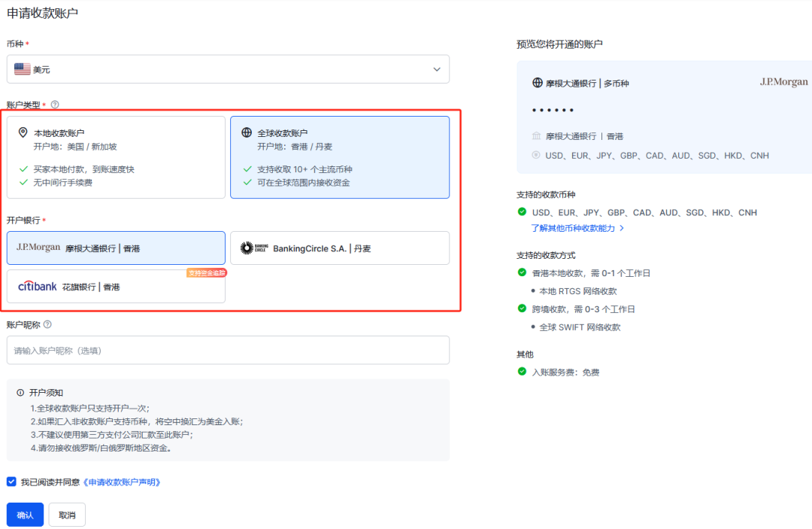Viewport: 812px width, 529px height.
Task: Click the location pin icon for 本地收款账户
Action: pyautogui.click(x=23, y=133)
